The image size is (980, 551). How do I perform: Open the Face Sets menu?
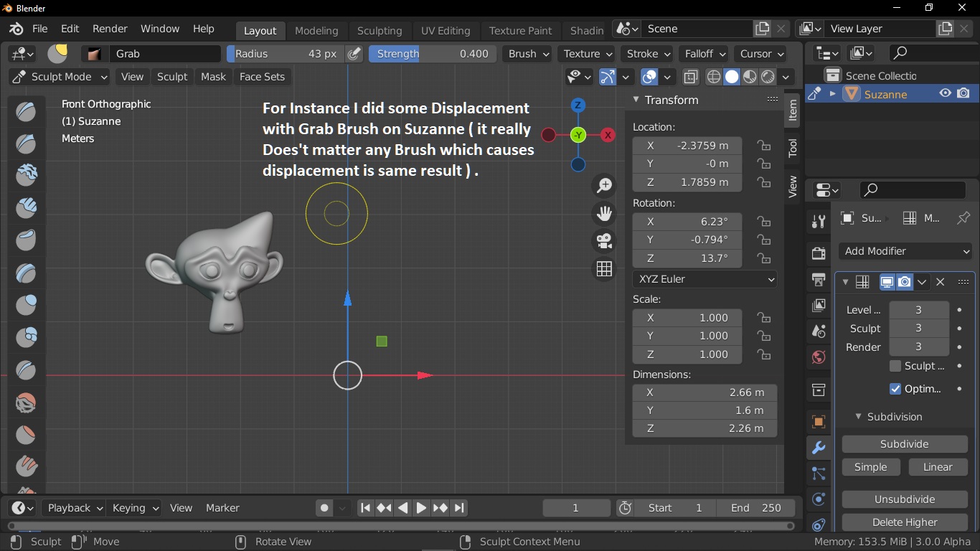coord(262,77)
